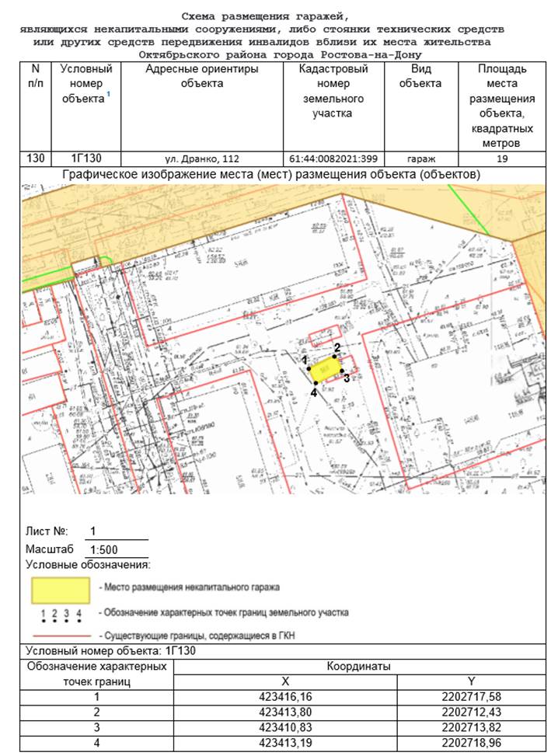Click the Условные обозначения heading

click(88, 565)
